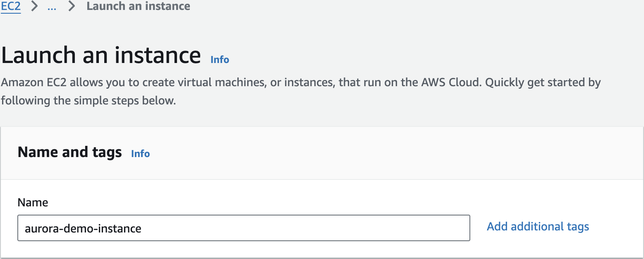Click into the Name input field
Viewport: 644px width, 259px height.
click(243, 228)
